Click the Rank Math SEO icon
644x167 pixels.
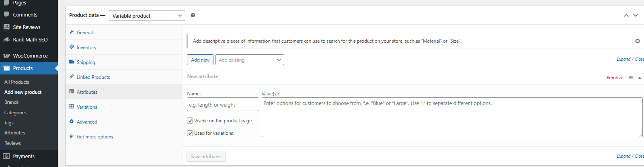click(6, 40)
